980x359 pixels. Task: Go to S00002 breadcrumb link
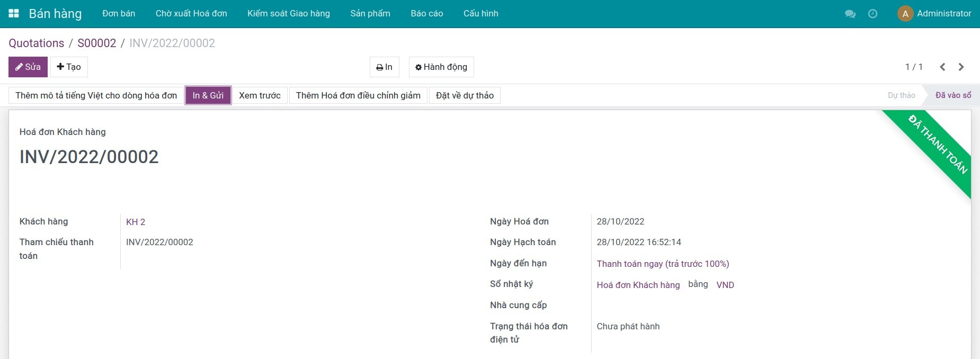click(96, 43)
